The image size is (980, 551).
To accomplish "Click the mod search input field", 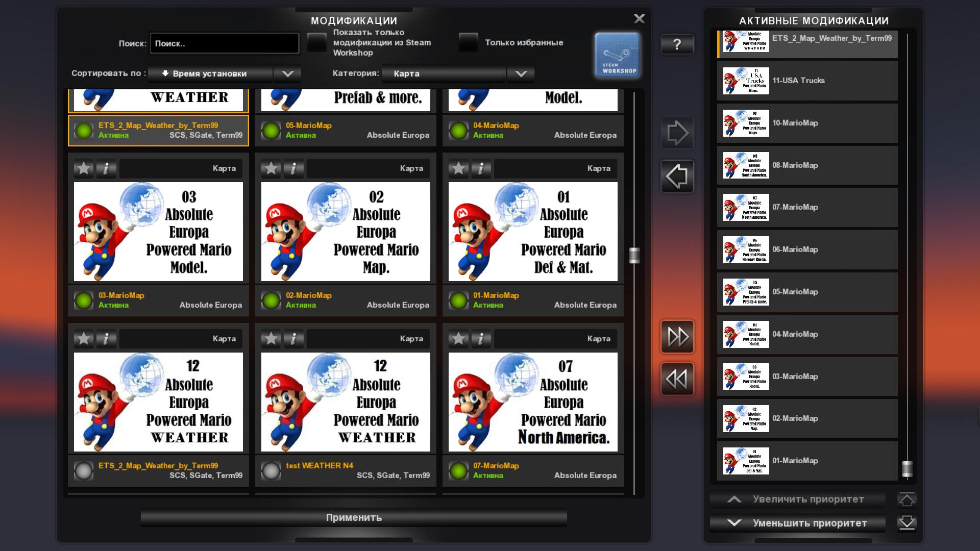I will click(x=225, y=43).
